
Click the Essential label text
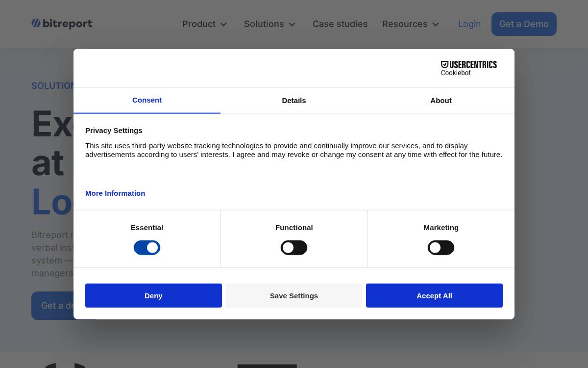pos(147,228)
